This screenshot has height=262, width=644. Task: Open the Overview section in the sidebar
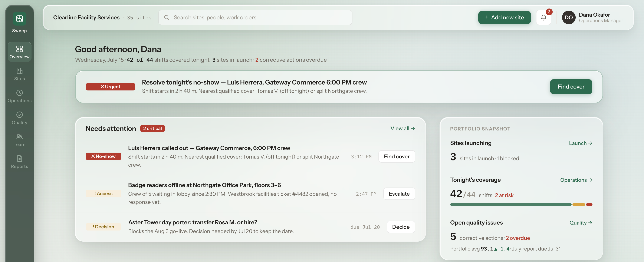pos(20,52)
